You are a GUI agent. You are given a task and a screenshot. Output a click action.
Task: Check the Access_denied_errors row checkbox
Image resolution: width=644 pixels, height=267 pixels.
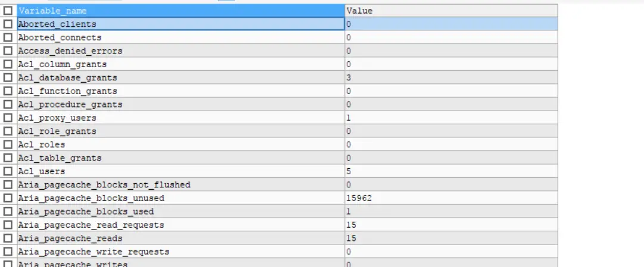click(x=8, y=51)
